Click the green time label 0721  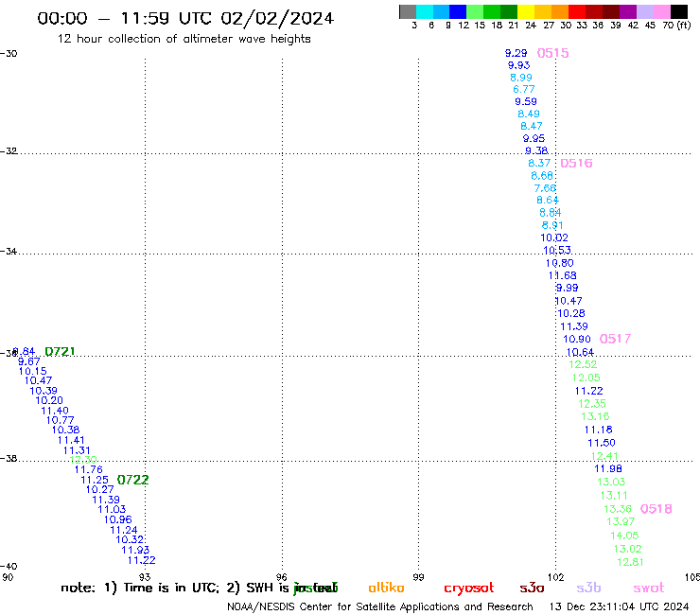(x=60, y=351)
